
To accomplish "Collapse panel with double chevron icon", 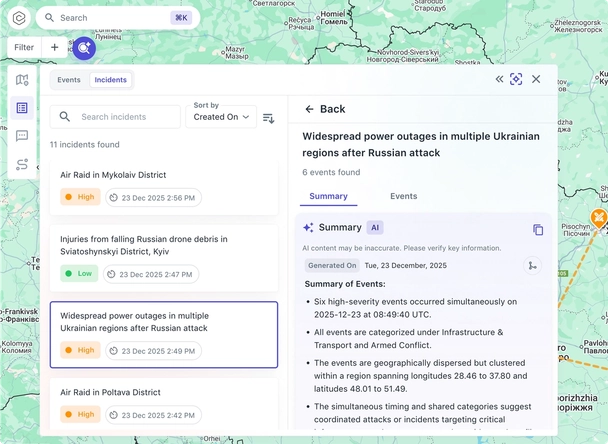I will coord(499,79).
